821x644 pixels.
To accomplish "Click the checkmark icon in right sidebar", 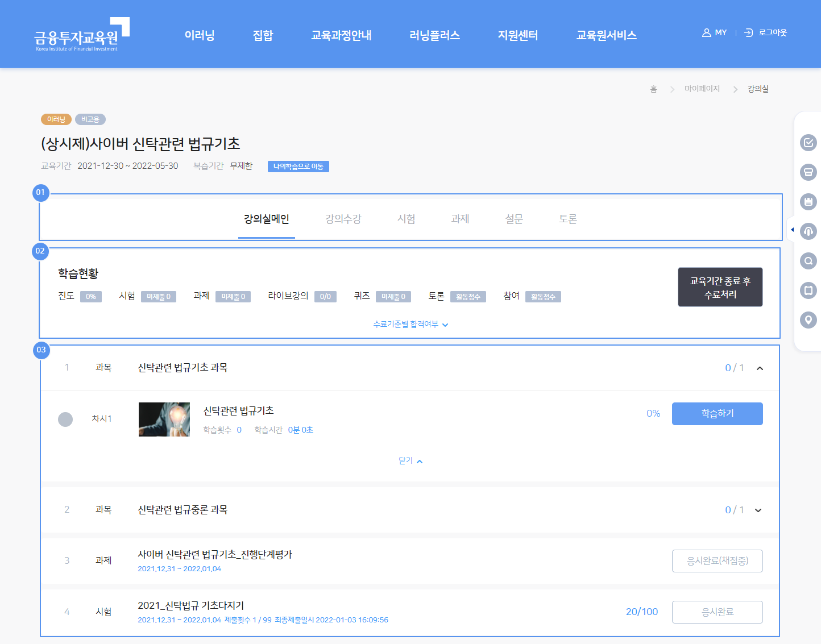I will pos(808,143).
